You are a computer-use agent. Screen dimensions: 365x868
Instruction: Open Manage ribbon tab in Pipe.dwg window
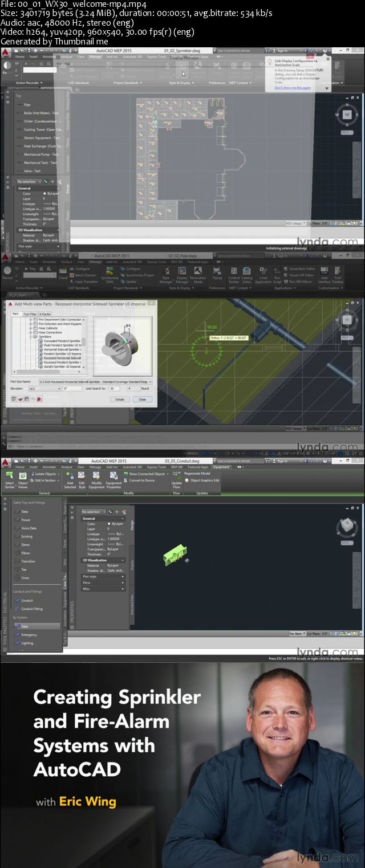pos(95,262)
